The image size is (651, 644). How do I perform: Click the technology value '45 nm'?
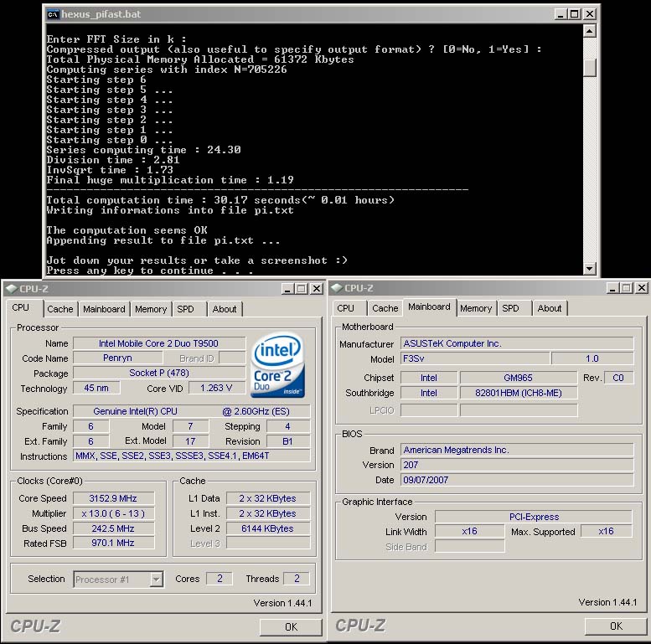(96, 388)
